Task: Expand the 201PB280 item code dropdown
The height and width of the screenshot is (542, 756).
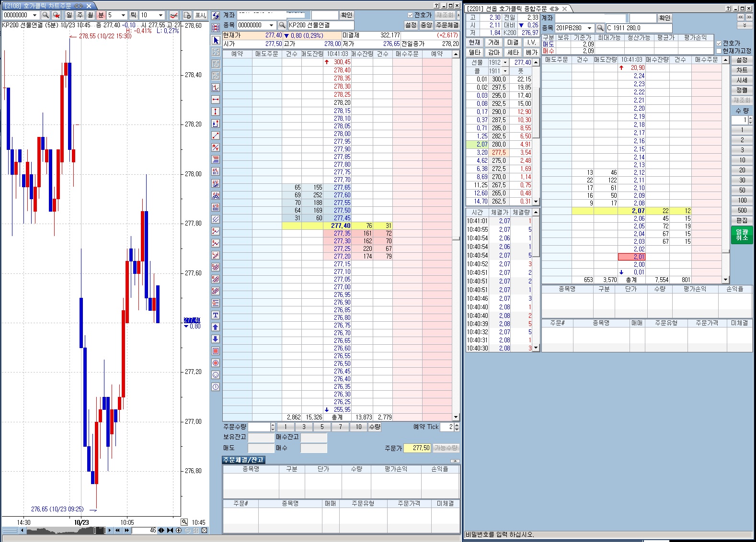Action: click(x=589, y=28)
